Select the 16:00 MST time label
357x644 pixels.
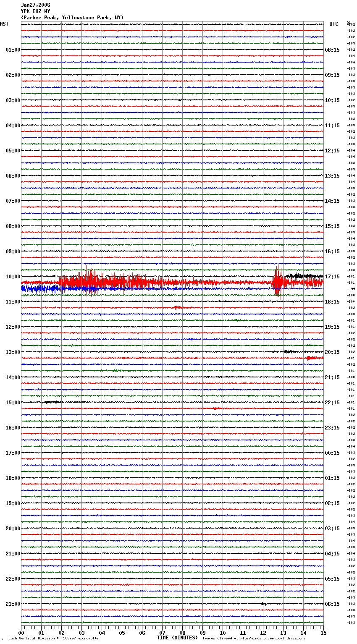pyautogui.click(x=13, y=428)
